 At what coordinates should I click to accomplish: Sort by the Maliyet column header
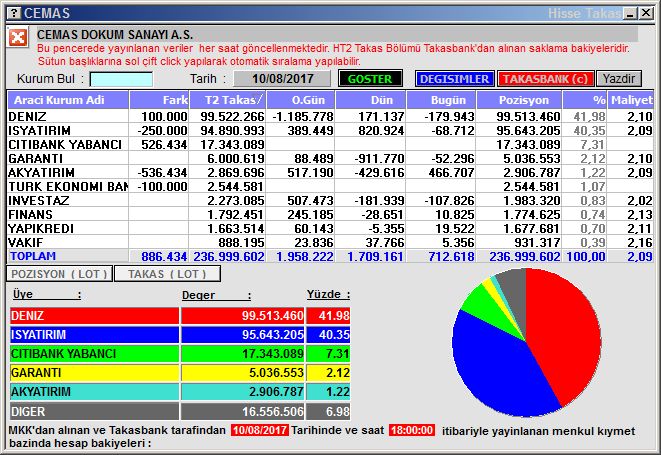[x=631, y=100]
